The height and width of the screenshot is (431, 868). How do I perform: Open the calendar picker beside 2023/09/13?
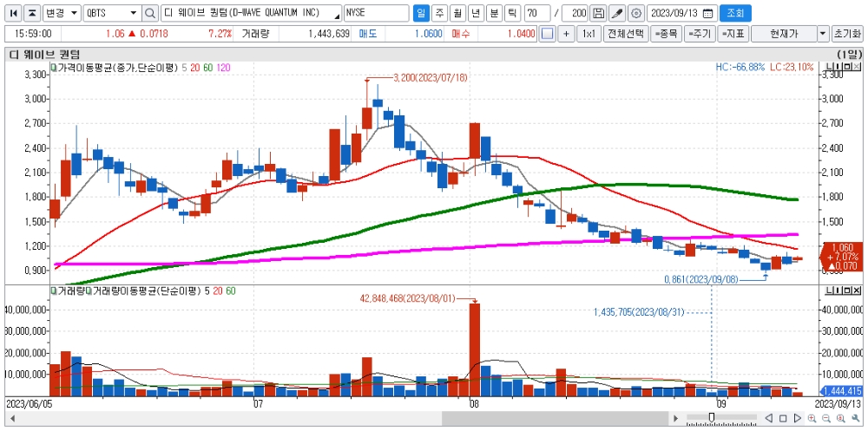pos(707,13)
